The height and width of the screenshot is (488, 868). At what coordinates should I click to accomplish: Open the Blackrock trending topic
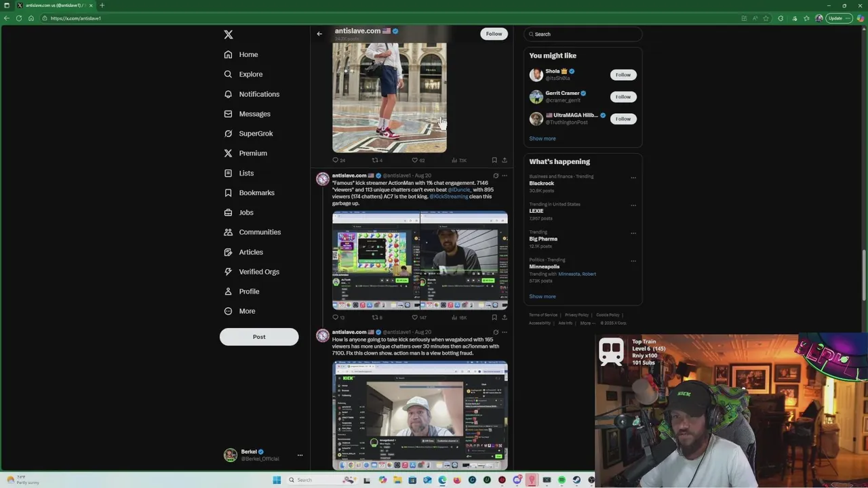click(542, 183)
